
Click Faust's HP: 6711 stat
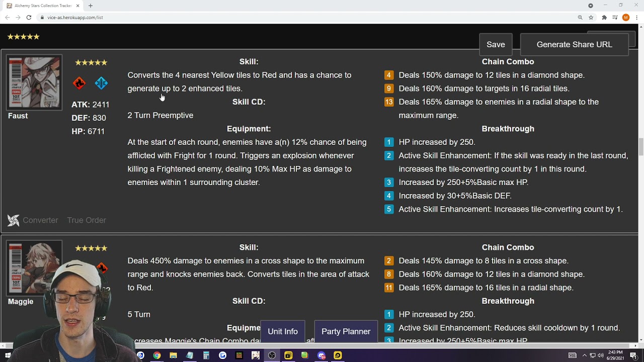[88, 131]
